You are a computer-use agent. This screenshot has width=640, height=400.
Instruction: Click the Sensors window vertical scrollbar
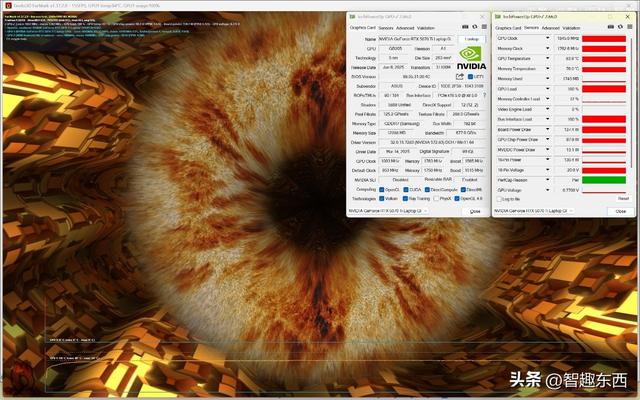coord(632,102)
